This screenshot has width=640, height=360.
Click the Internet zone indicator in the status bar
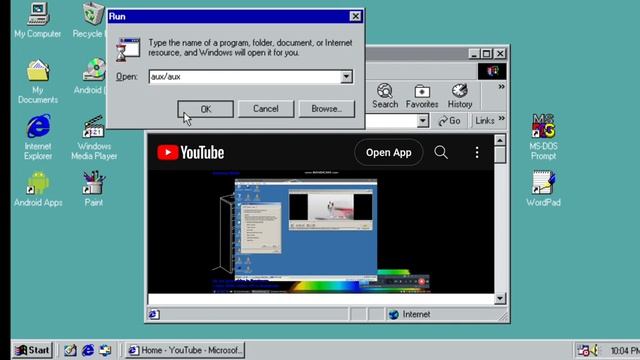coord(410,314)
